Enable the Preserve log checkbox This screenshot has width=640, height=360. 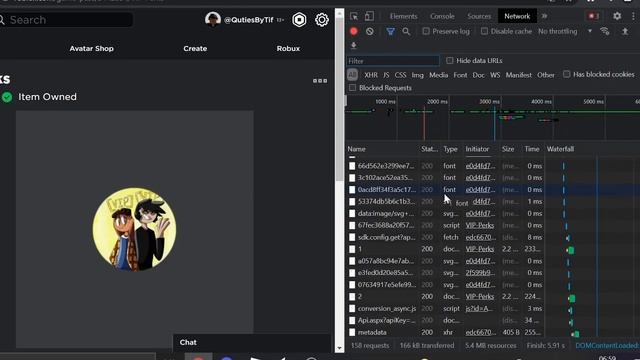pyautogui.click(x=426, y=31)
